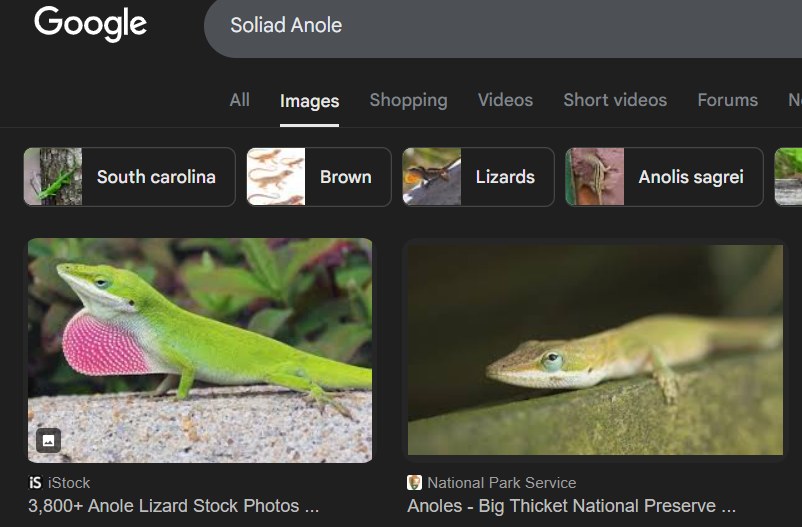Select the Images tab
This screenshot has width=802, height=527.
309,101
